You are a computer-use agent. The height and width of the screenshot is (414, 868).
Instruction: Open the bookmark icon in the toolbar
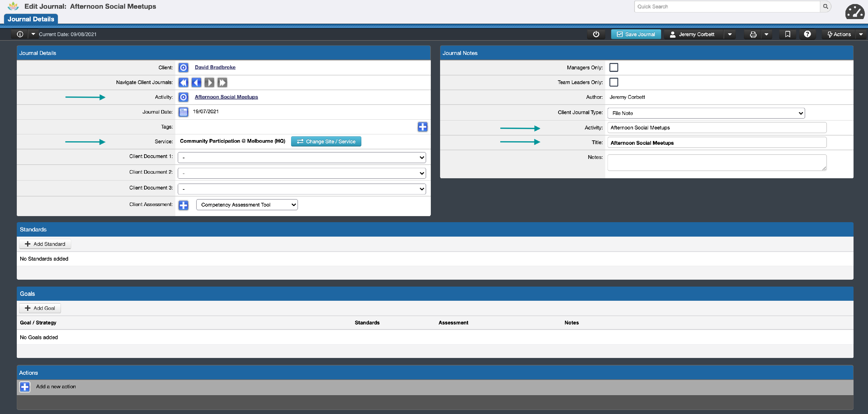tap(788, 34)
